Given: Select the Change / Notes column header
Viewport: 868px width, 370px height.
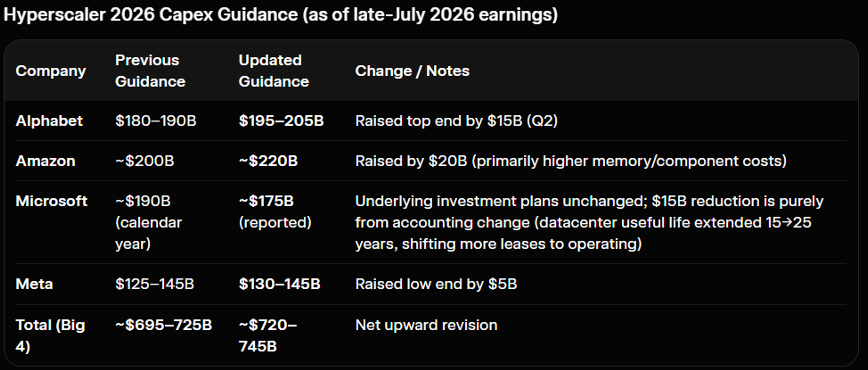Looking at the screenshot, I should (412, 71).
